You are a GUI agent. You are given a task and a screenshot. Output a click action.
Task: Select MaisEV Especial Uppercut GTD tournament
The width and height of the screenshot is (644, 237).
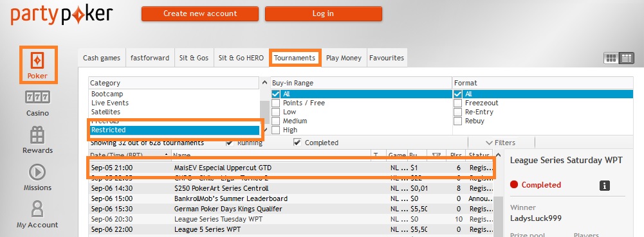pos(291,168)
